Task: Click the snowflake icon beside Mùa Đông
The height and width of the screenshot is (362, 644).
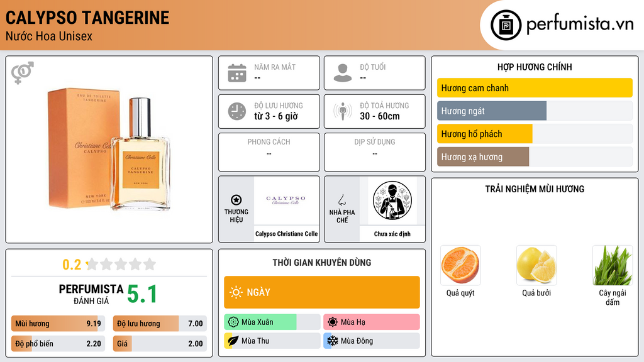Action: (333, 341)
